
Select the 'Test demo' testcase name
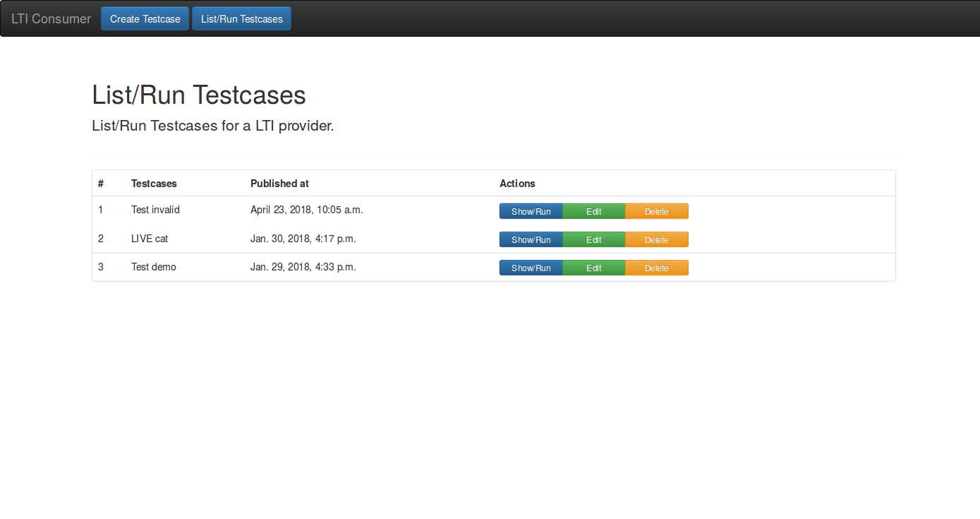click(x=154, y=267)
